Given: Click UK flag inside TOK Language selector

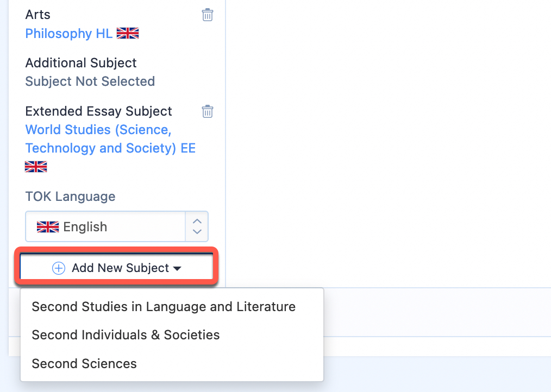Looking at the screenshot, I should (48, 227).
